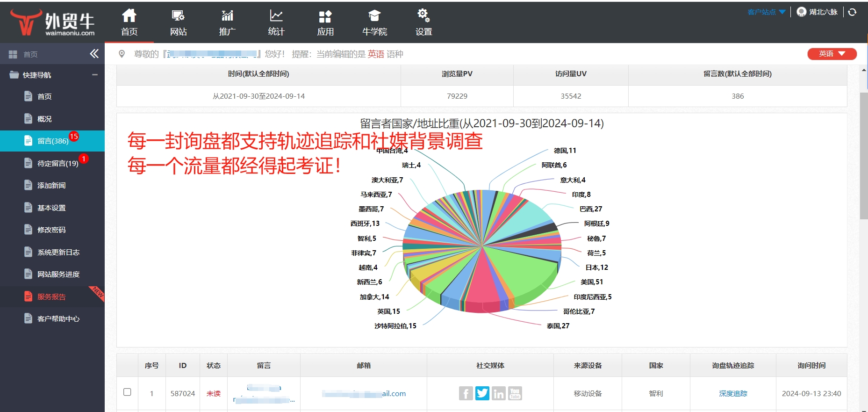The image size is (868, 412).
Task: Click the 从2021-09-30至2024-09-14 date range cell
Action: (x=258, y=96)
